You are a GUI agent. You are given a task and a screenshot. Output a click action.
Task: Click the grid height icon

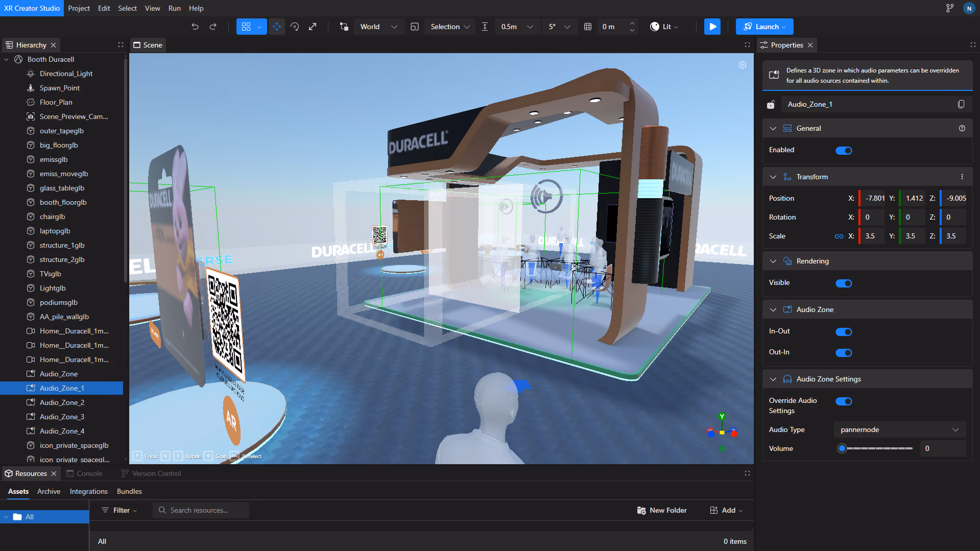[x=588, y=27]
